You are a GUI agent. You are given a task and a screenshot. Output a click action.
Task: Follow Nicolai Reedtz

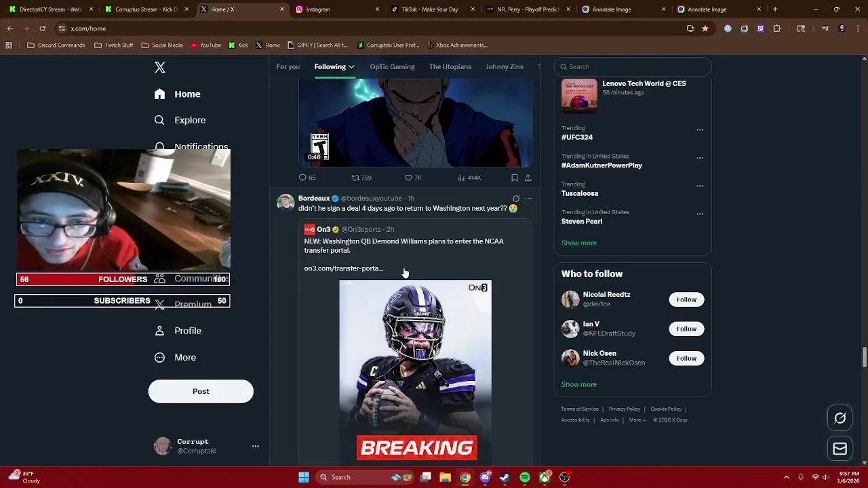tap(686, 300)
